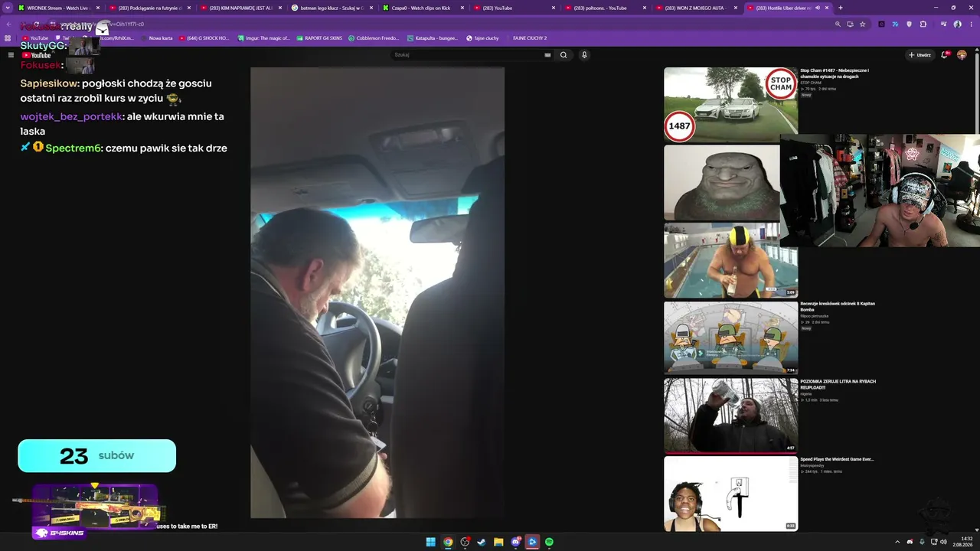
Task: Click the YouTube search magnifier button
Action: click(x=563, y=55)
